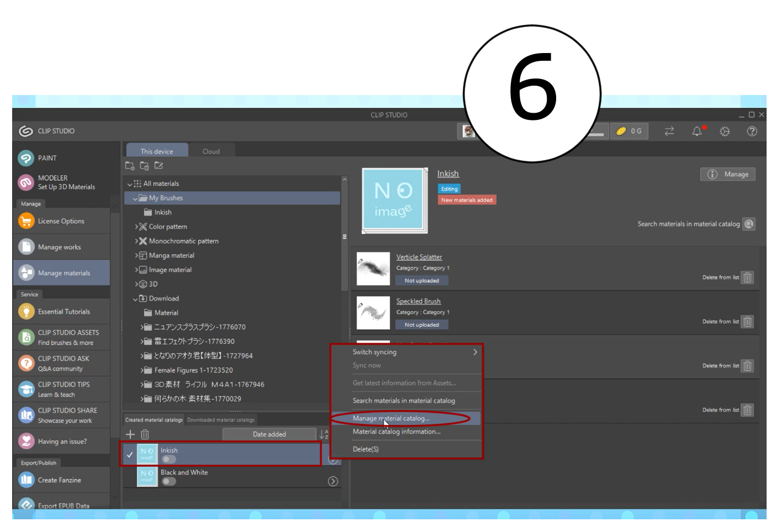Add a new material catalog with plus icon
Screen dimensions: 771x532
coord(130,434)
